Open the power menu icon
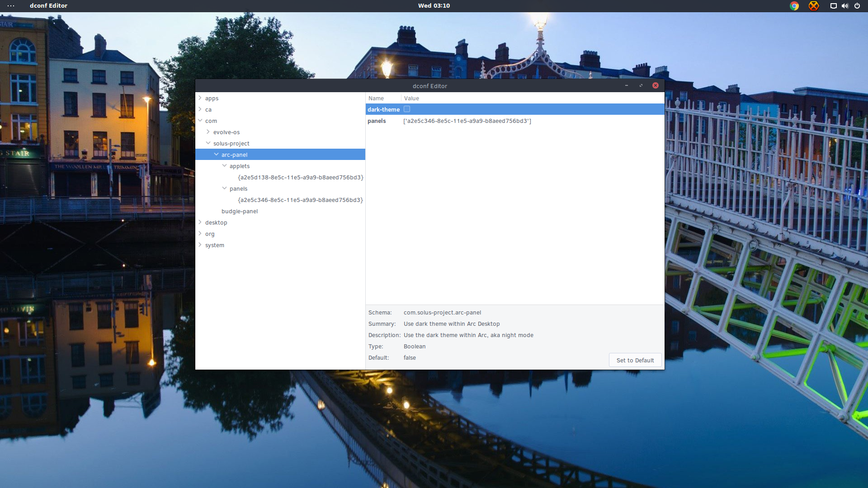The image size is (868, 488). (x=857, y=6)
